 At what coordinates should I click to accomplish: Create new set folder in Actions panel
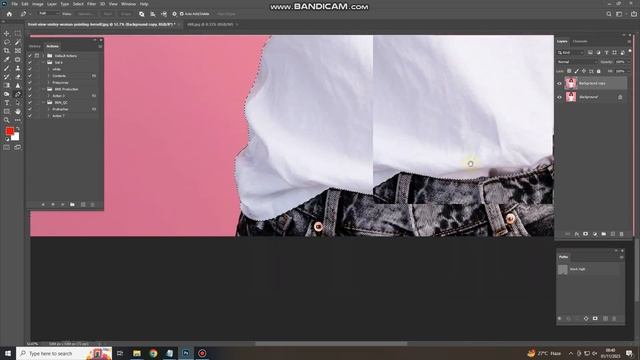(72, 204)
